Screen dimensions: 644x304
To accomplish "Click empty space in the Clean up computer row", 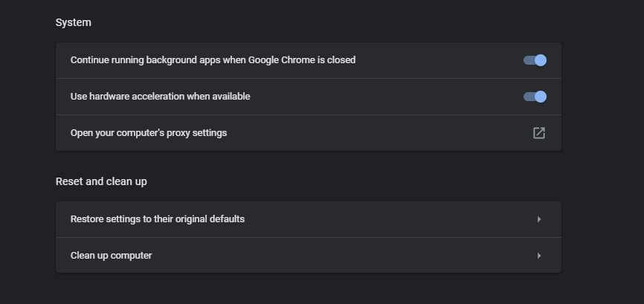I will pyautogui.click(x=342, y=256).
